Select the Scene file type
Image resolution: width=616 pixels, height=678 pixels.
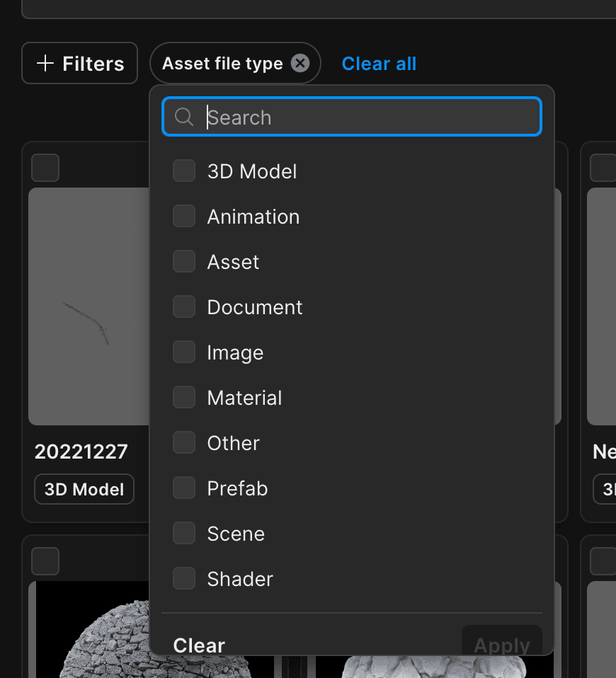(x=183, y=533)
